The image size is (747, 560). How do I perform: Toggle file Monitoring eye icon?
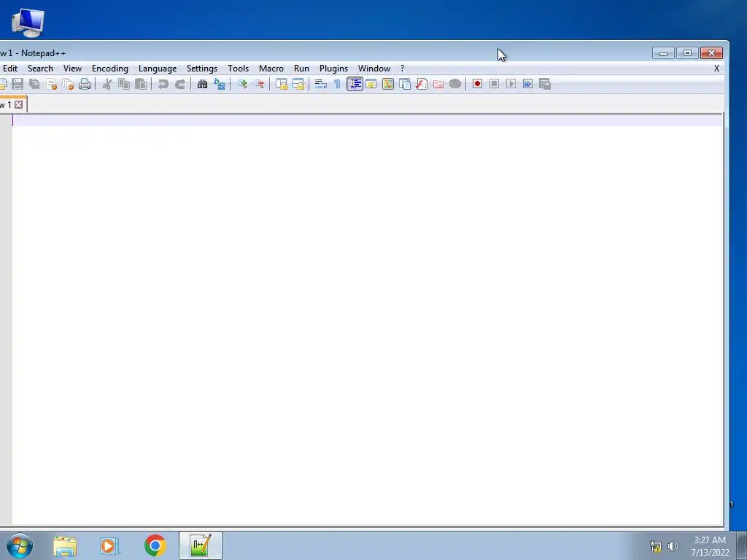(455, 85)
